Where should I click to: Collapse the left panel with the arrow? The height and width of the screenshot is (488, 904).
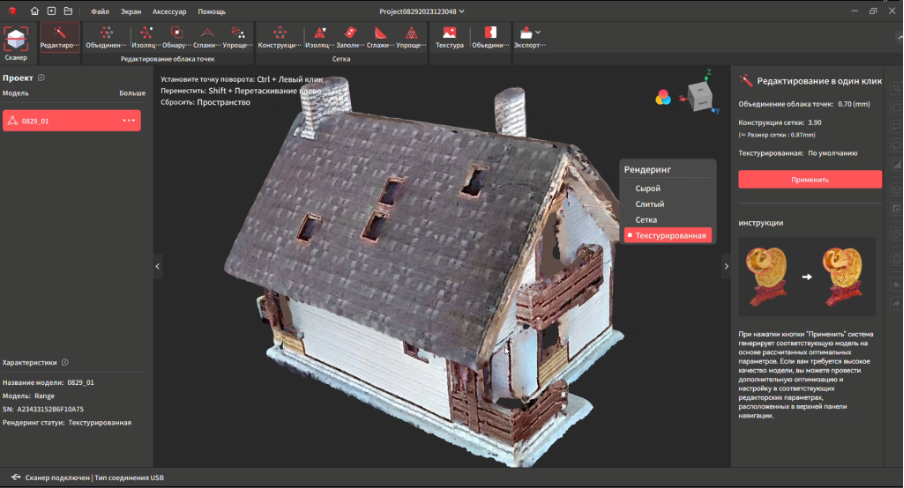coord(156,266)
